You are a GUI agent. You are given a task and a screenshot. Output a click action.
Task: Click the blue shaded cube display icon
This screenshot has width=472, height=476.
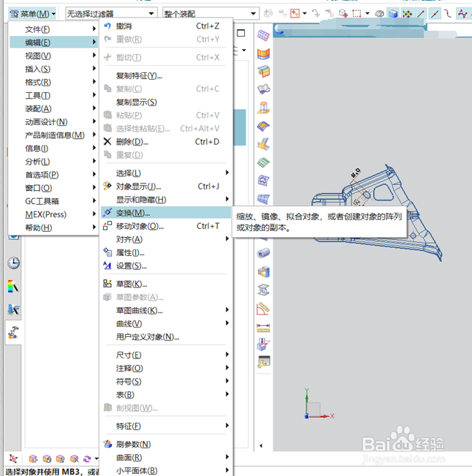(x=393, y=14)
